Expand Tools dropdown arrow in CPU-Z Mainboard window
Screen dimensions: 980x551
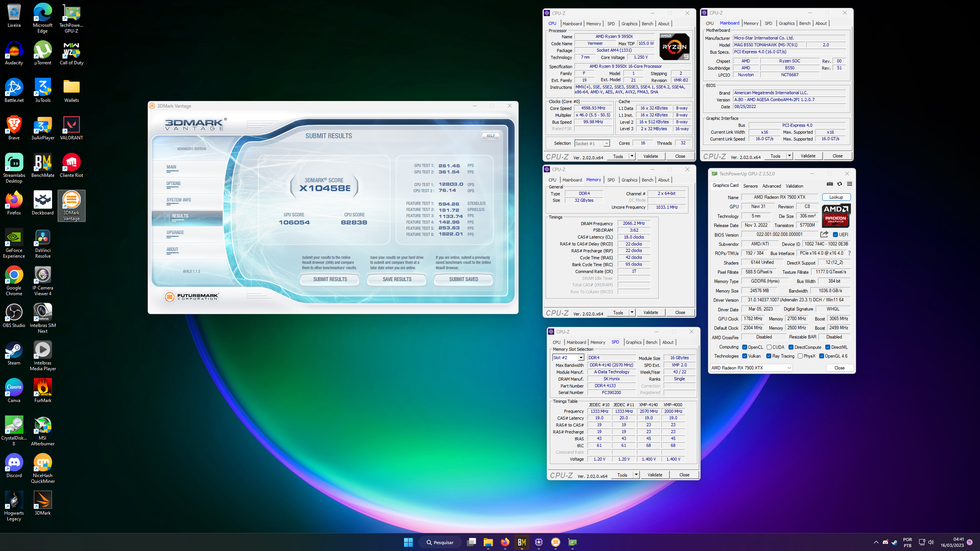(789, 156)
